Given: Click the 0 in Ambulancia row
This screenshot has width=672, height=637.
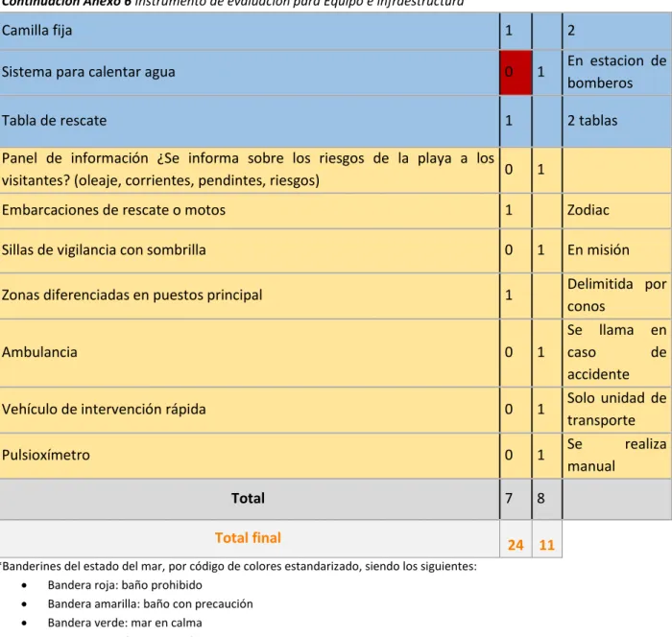Looking at the screenshot, I should pyautogui.click(x=509, y=352).
